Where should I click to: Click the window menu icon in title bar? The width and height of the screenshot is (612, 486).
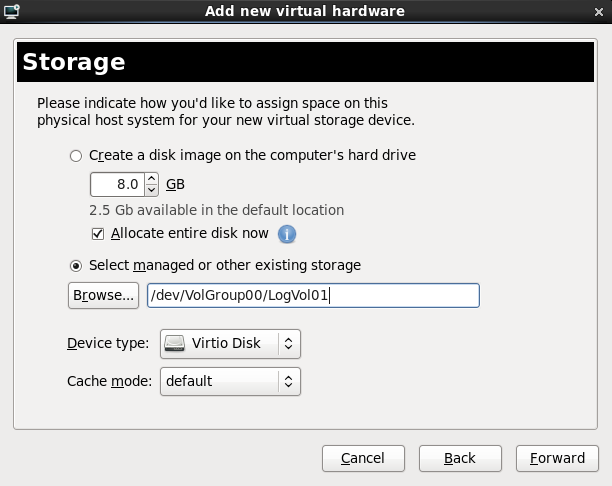[x=11, y=11]
